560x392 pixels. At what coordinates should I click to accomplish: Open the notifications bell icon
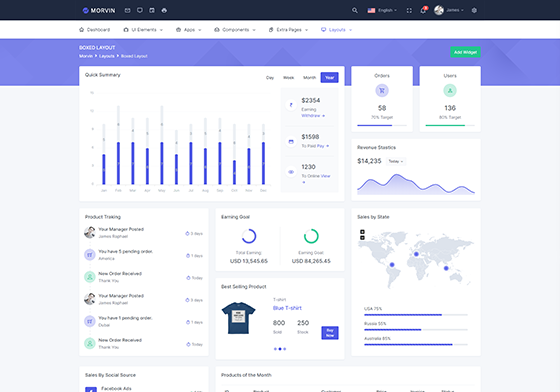coord(423,10)
